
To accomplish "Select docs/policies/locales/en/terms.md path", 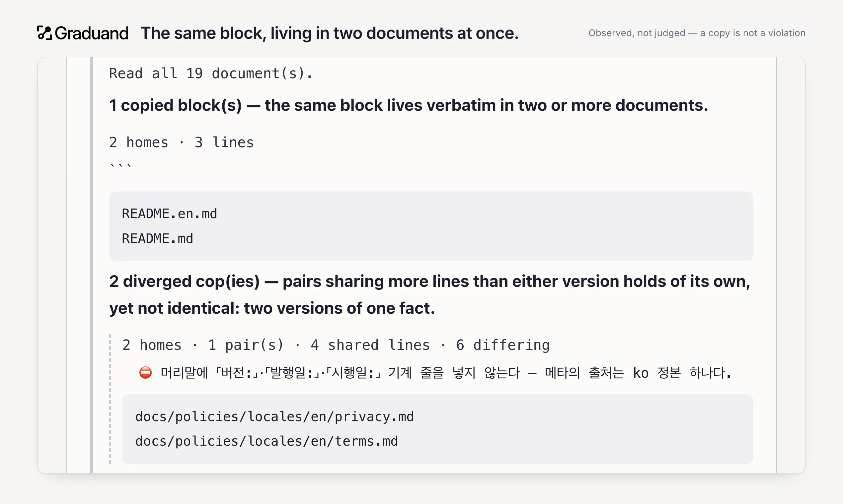I will 266,442.
